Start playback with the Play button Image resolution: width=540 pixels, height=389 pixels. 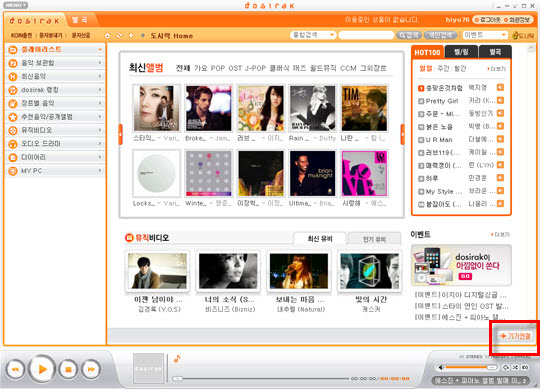[x=42, y=369]
